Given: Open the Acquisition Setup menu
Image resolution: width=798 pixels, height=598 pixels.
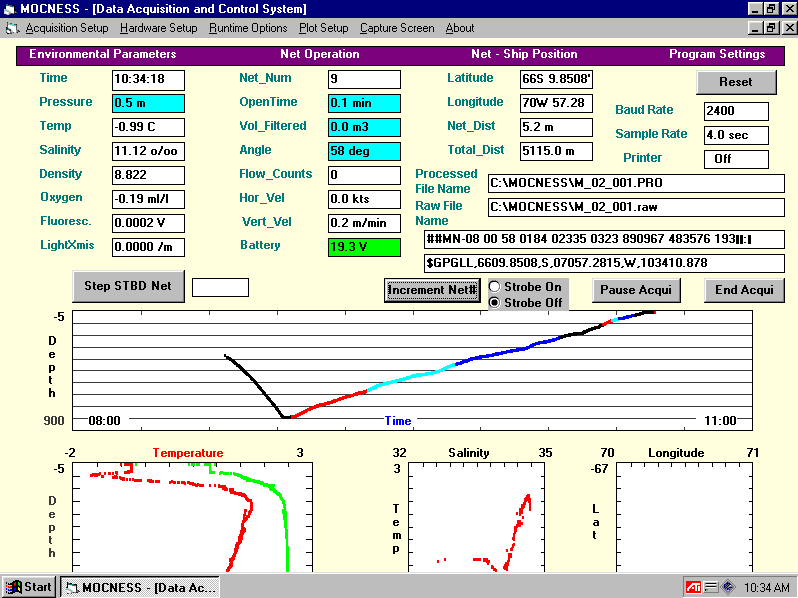Looking at the screenshot, I should pos(66,28).
